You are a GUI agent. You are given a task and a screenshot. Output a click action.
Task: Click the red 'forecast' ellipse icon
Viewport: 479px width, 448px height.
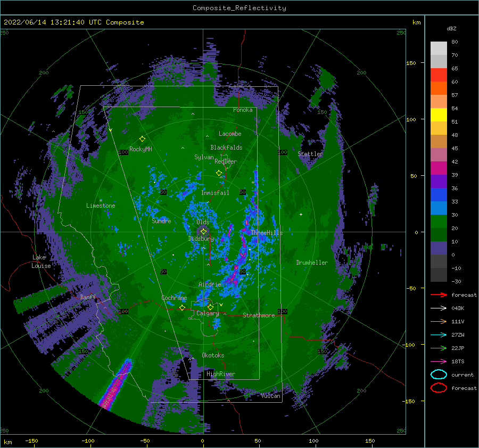(439, 388)
